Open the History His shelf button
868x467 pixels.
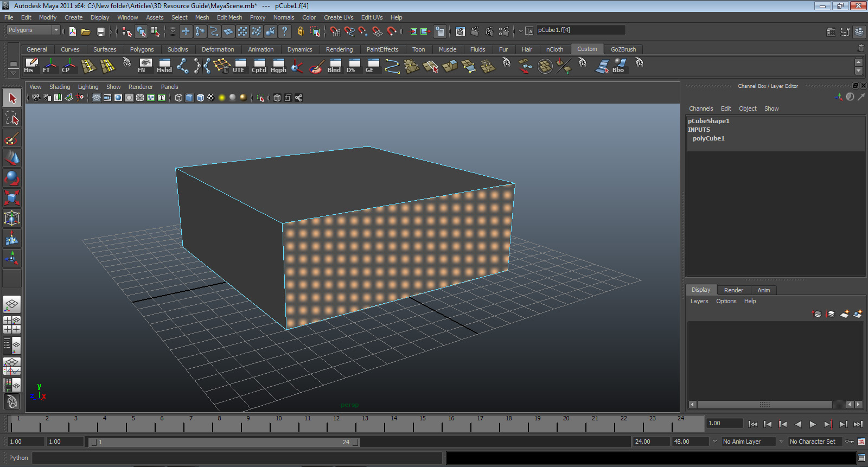point(31,66)
